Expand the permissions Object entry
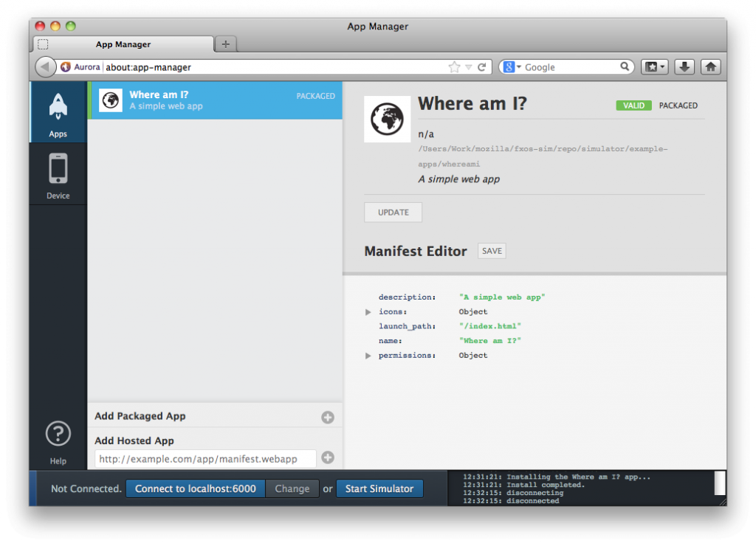Viewport: 756px width, 546px height. pyautogui.click(x=368, y=356)
